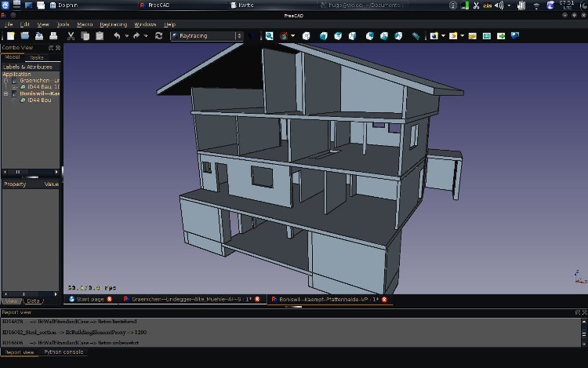Click the Print icon in toolbar
Screen dimensions: 588x368
click(53, 36)
